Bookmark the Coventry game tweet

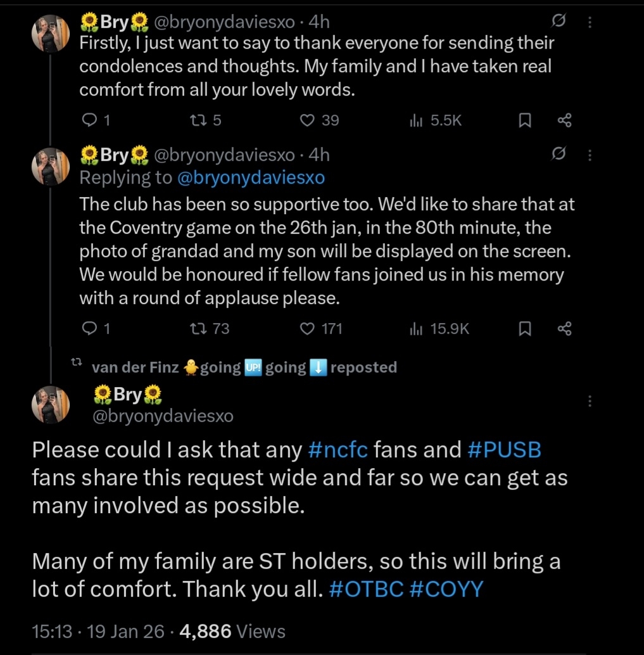pos(524,328)
